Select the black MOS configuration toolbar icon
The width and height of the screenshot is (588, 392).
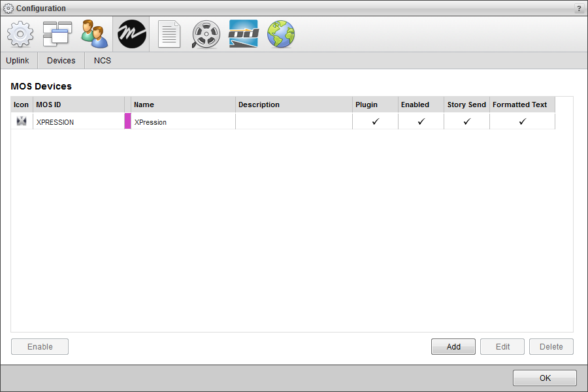coord(131,34)
